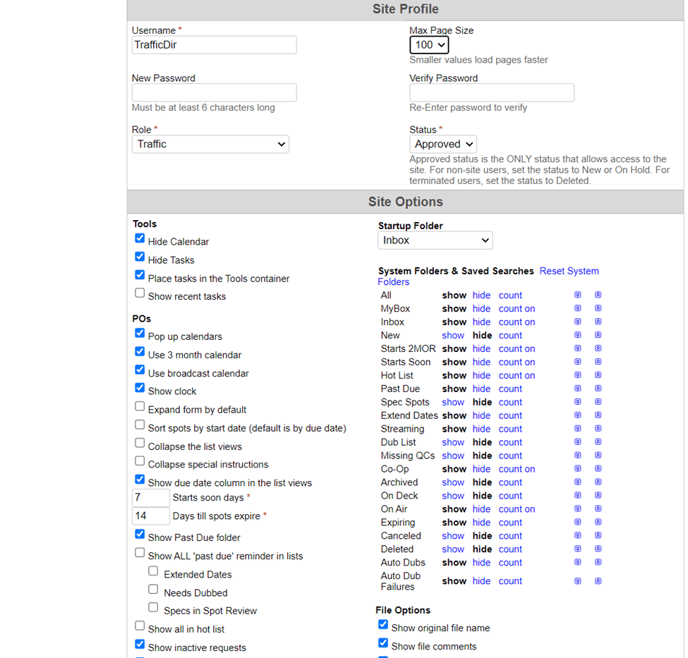Click into the Username field
The height and width of the screenshot is (658, 688).
click(214, 45)
